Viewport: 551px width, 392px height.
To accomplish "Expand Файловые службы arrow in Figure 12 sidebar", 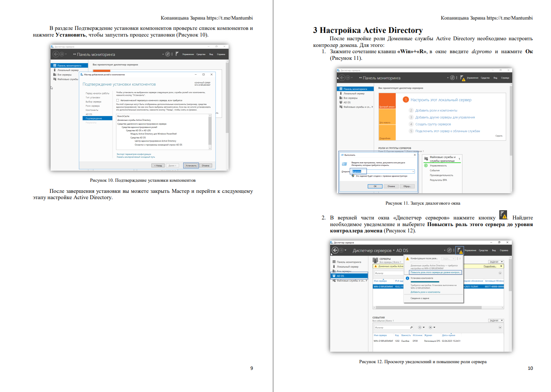I will tap(366, 280).
